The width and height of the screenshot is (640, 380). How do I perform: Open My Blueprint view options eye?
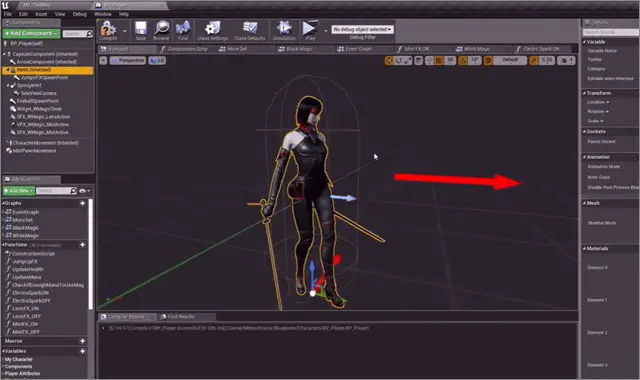[x=84, y=191]
